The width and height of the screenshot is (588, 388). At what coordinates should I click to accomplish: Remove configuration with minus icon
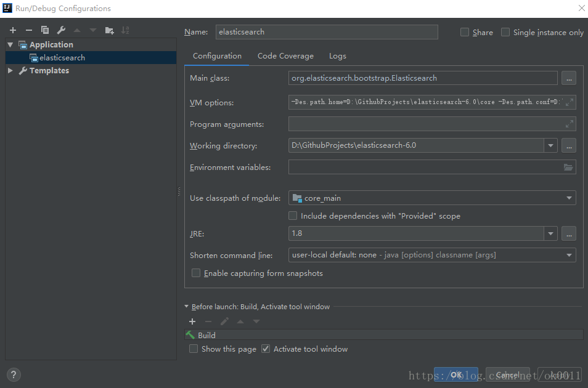coord(29,30)
